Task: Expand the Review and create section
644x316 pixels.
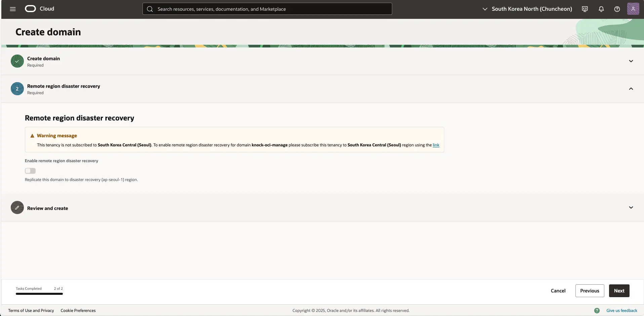Action: click(631, 207)
